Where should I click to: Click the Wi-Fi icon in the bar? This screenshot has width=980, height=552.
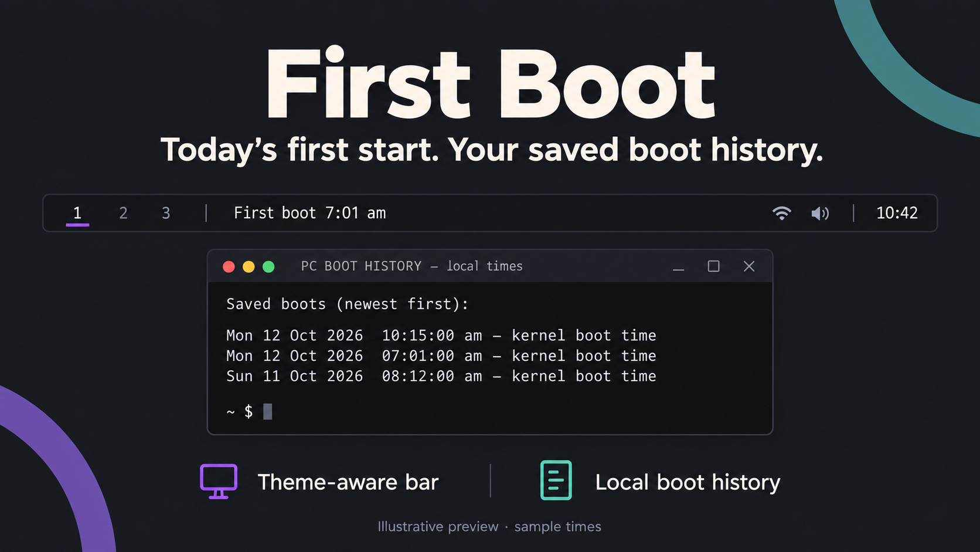782,214
